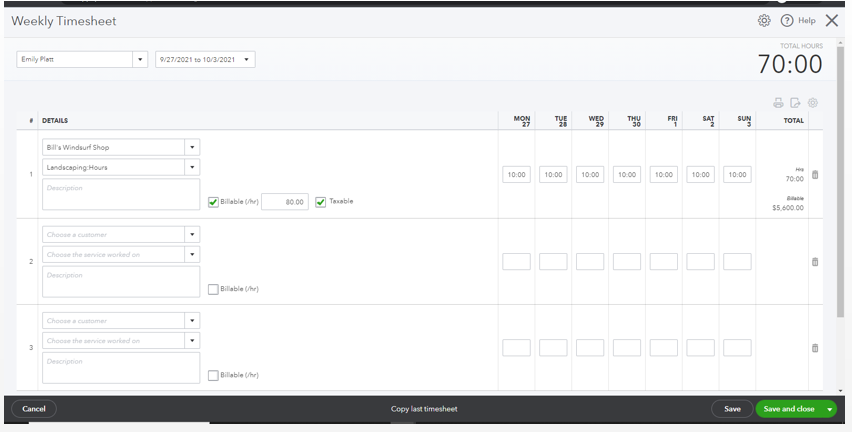The image size is (852, 432).
Task: Click row 2 Friday hours field
Action: [x=663, y=261]
